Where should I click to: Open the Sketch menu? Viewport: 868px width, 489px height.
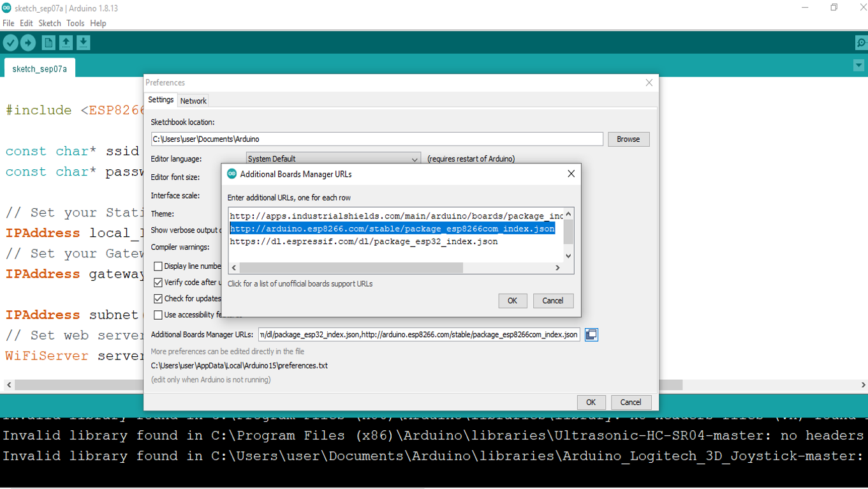click(50, 23)
